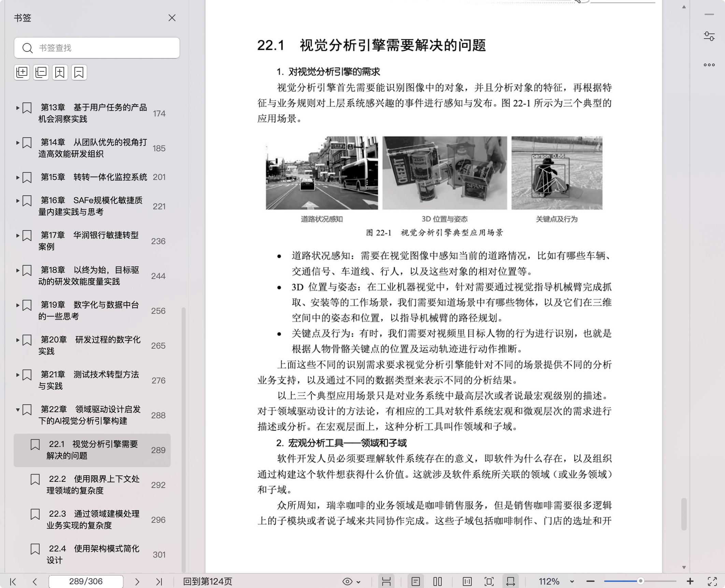Viewport: 725px width, 588px height.
Task: Go to 第21章 测试技术转型方法与实践
Action: 89,380
